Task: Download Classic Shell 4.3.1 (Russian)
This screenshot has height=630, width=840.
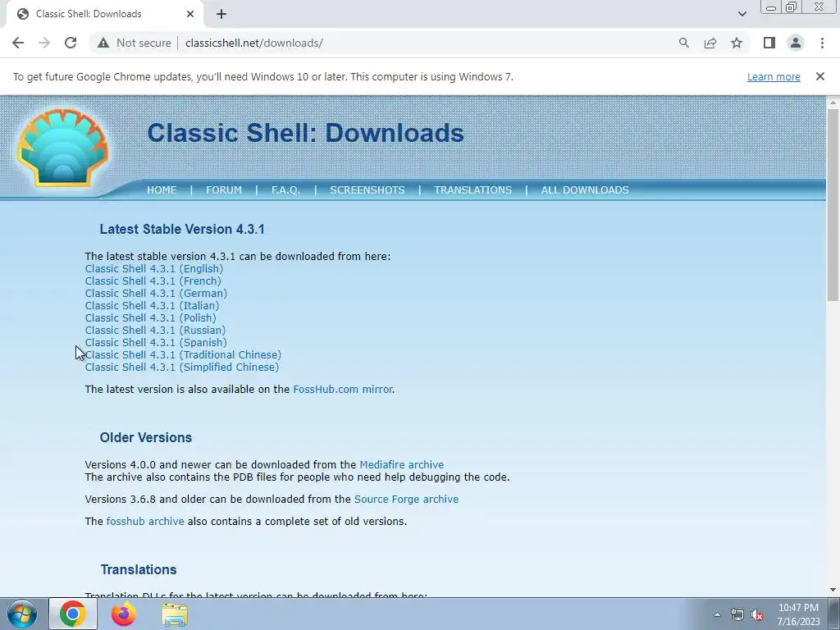Action: [x=155, y=331]
